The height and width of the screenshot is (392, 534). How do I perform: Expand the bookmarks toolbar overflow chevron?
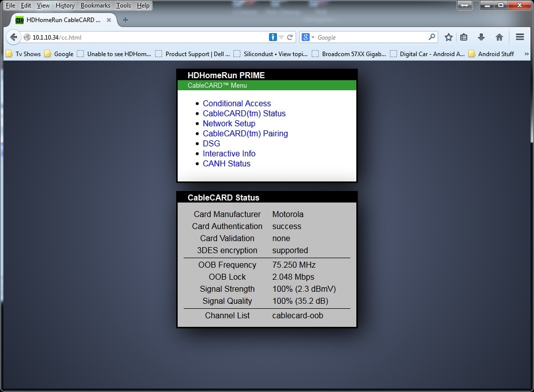click(526, 54)
